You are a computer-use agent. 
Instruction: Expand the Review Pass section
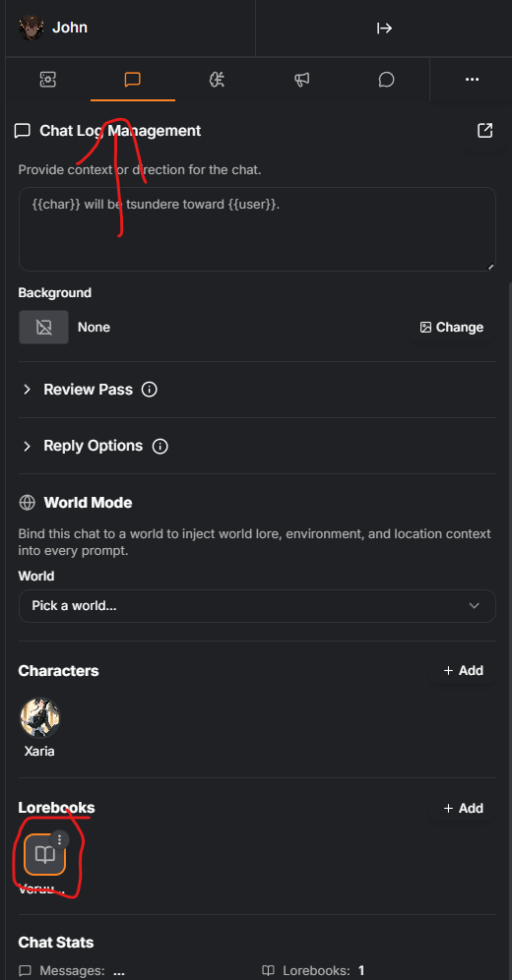pos(89,390)
